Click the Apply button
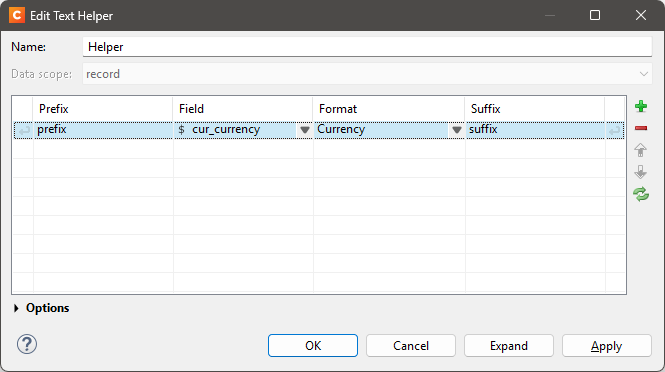Screen dimensions: 665x372 point(606,346)
